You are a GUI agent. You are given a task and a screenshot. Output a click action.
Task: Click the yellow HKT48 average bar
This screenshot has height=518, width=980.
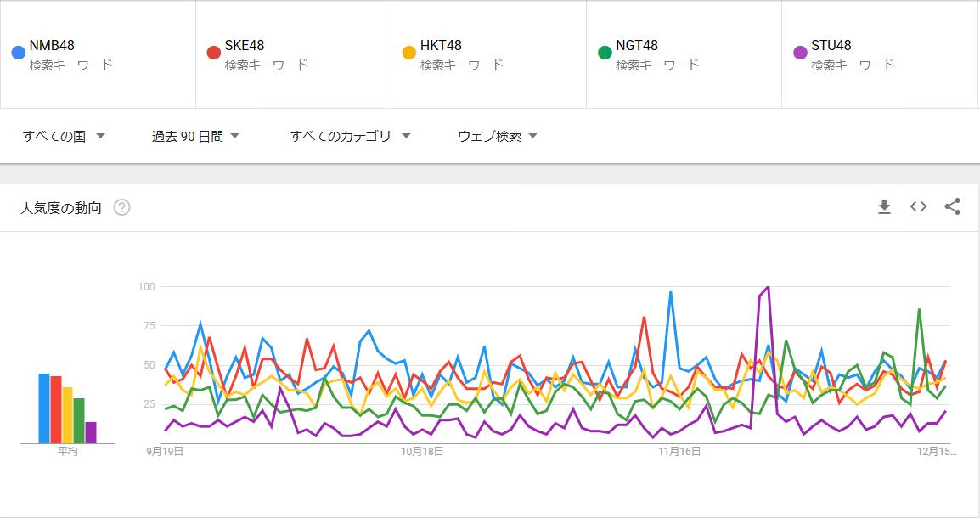coord(67,415)
